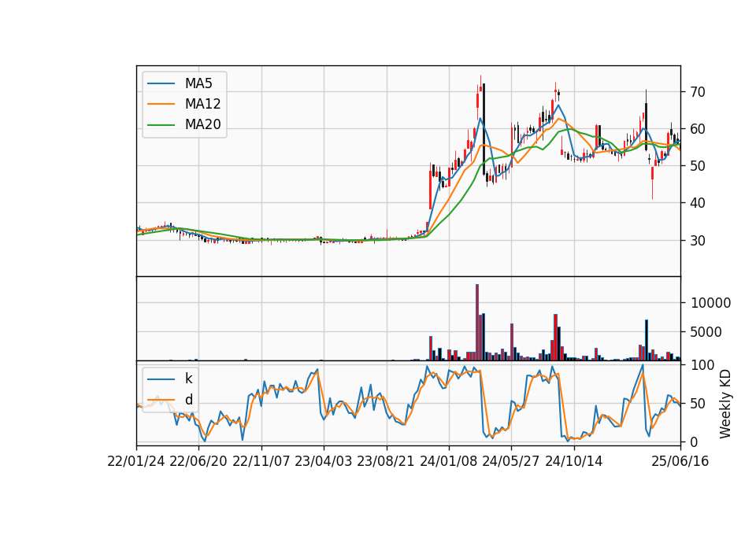Click the 23/08/21 date label
Image resolution: width=756 pixels, height=543 pixels.
[x=386, y=462]
